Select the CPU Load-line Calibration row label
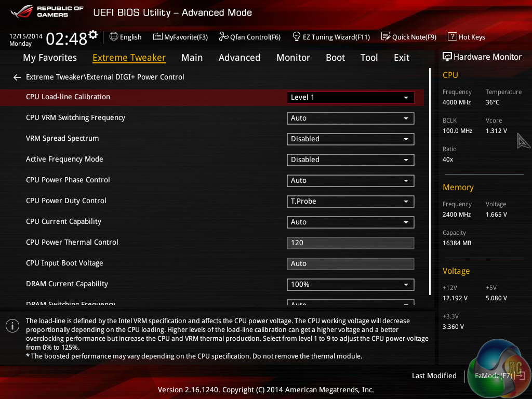 [68, 97]
